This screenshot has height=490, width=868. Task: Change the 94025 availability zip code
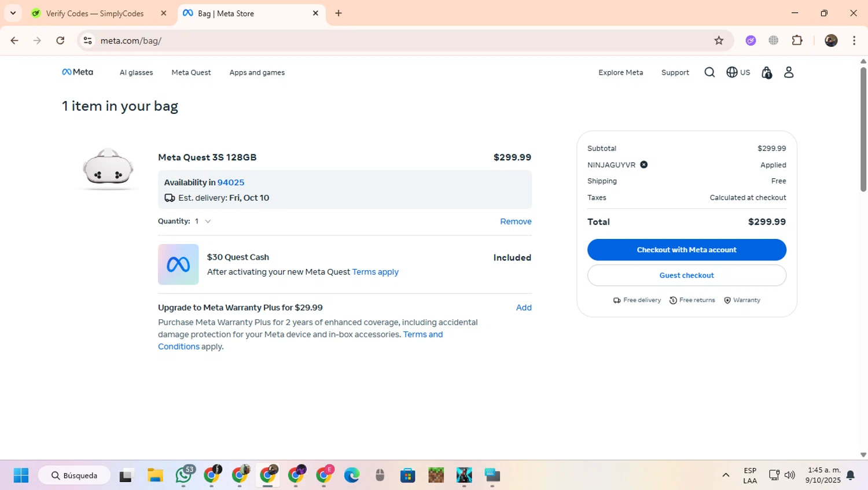coord(231,182)
